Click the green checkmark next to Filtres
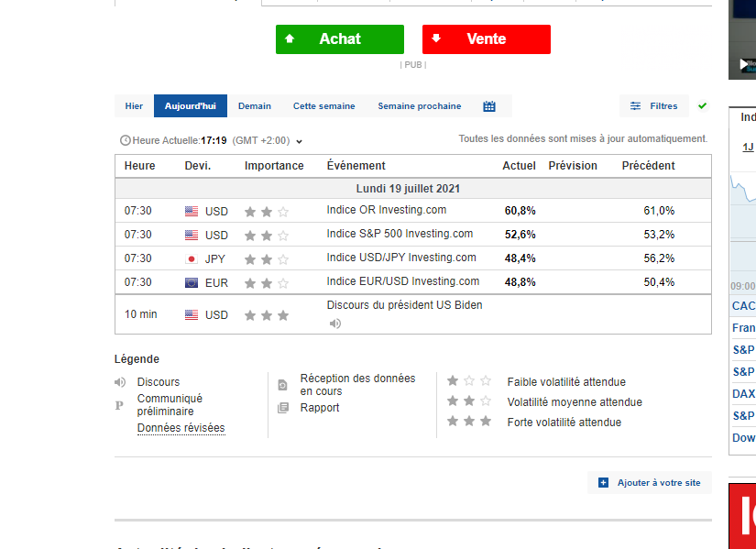Screen dimensions: 756x549 [703, 105]
